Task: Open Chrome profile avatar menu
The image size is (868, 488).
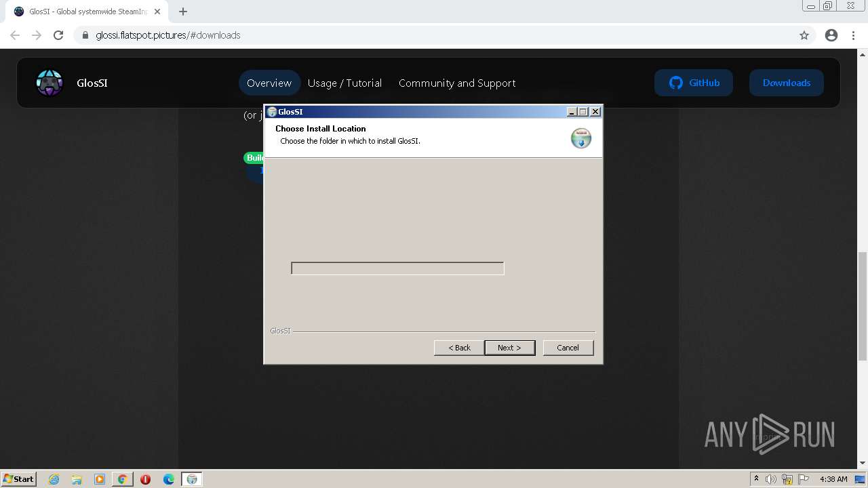Action: 831,35
